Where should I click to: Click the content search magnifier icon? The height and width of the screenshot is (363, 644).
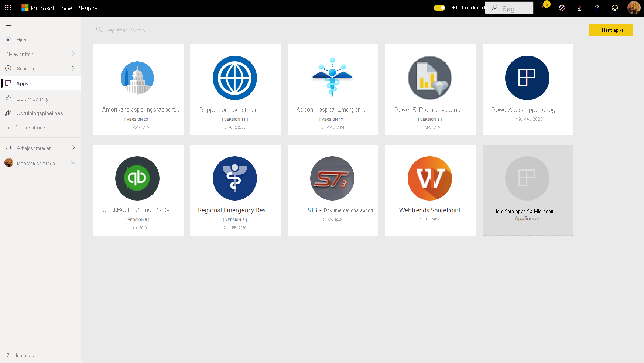99,29
